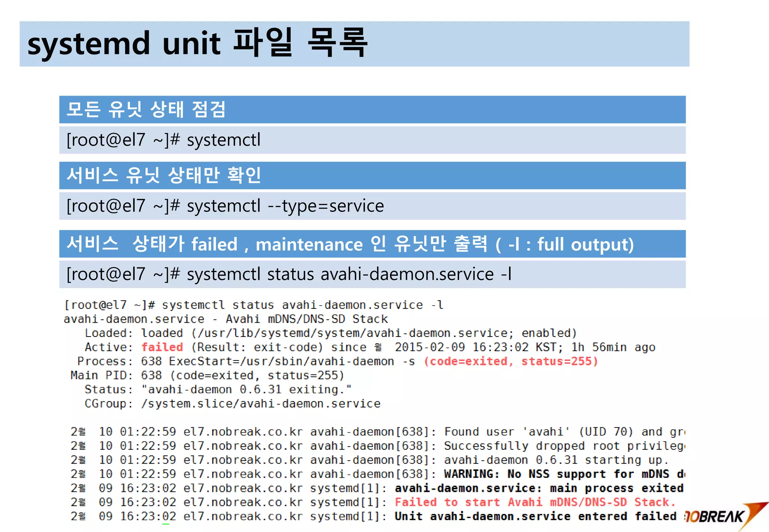The width and height of the screenshot is (769, 532).
Task: Click the red '(code=exited, status=255)' text
Action: tap(511, 361)
